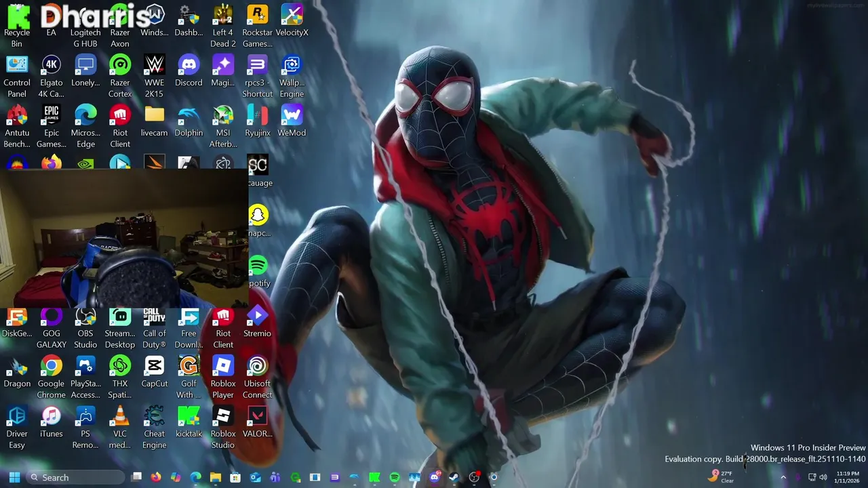Select Rockstar Games Launcher icon
The width and height of the screenshot is (868, 488).
pos(257,26)
